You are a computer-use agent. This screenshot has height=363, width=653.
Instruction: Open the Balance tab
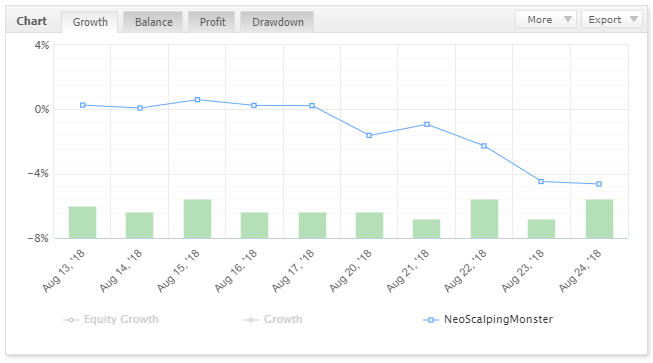153,22
